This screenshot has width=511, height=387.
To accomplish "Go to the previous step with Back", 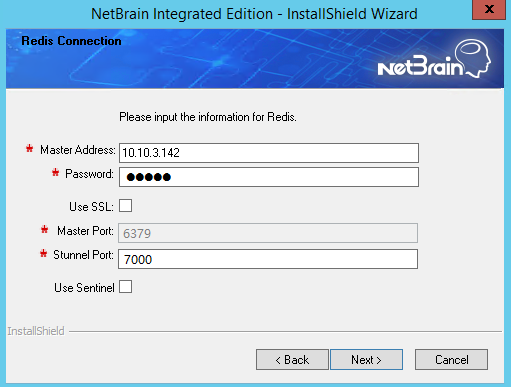I will click(292, 360).
